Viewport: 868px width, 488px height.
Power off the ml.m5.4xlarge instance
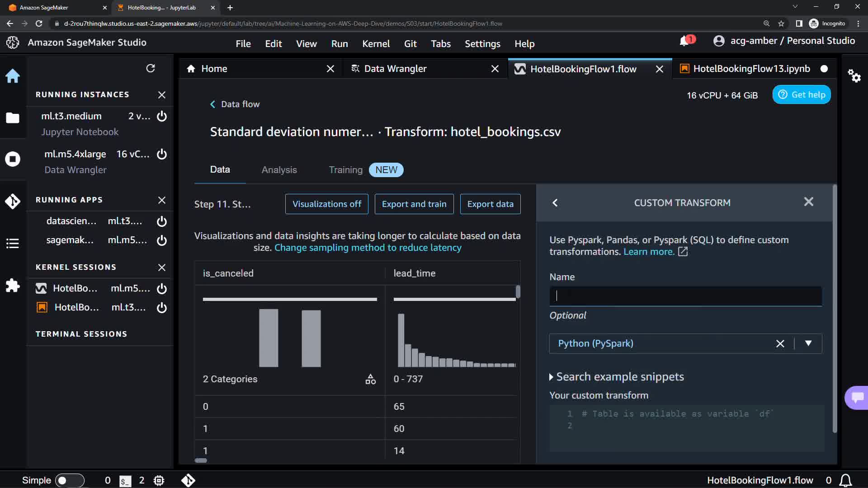tap(162, 154)
